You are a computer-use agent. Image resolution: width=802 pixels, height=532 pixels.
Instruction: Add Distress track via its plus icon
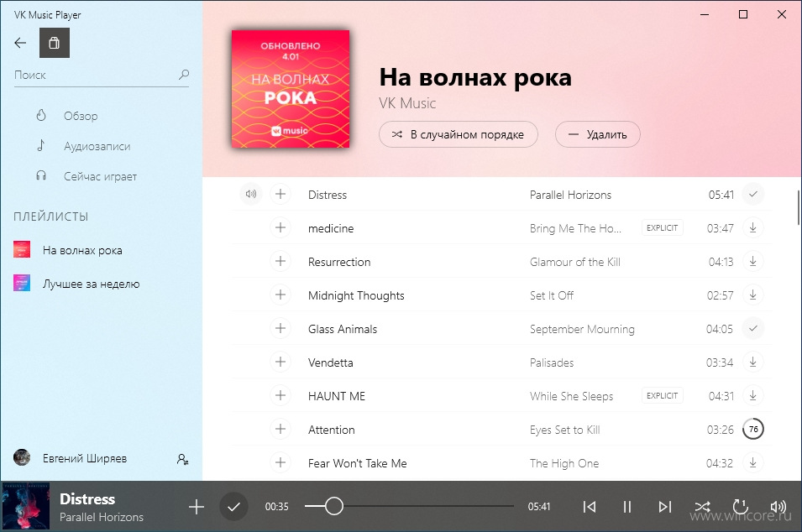(280, 194)
